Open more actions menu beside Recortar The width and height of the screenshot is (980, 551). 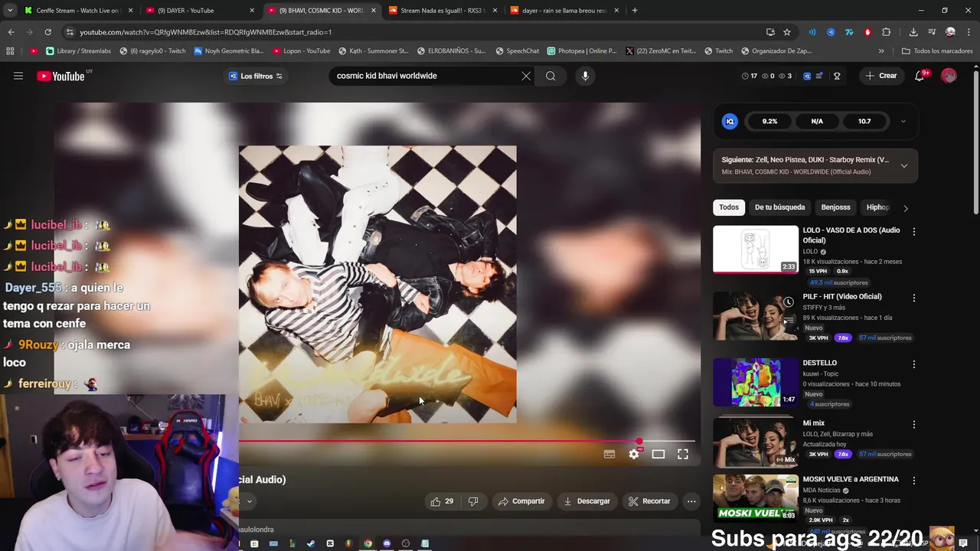[691, 501]
